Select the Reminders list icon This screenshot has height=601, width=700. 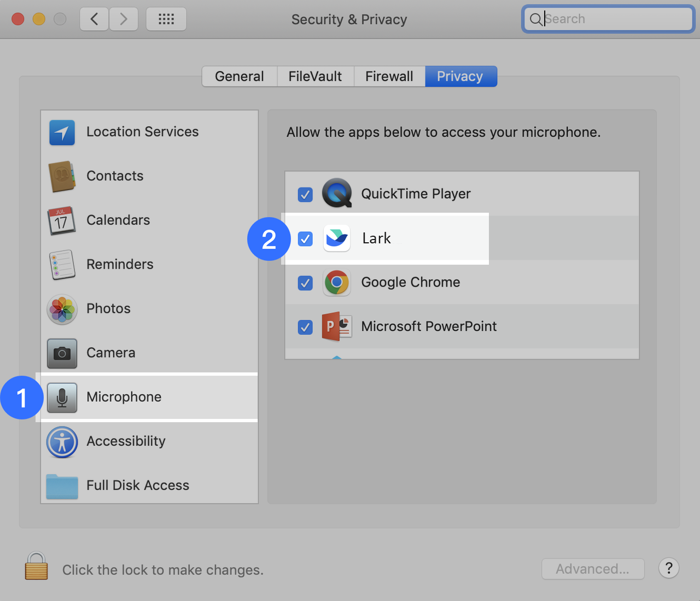pos(62,265)
